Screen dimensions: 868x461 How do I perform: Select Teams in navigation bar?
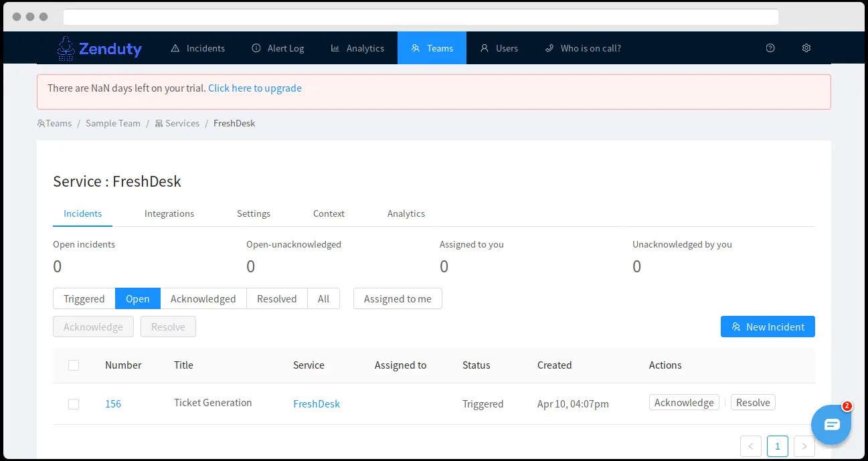point(432,48)
